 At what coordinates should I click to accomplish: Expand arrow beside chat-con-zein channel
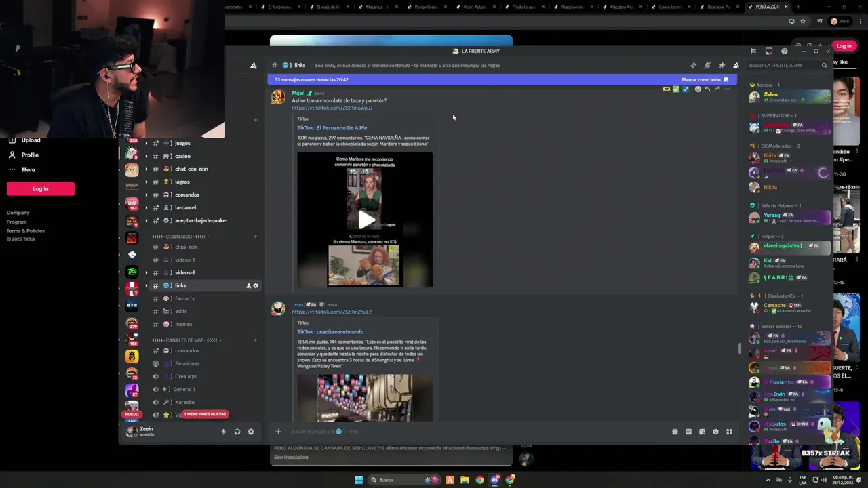click(146, 169)
